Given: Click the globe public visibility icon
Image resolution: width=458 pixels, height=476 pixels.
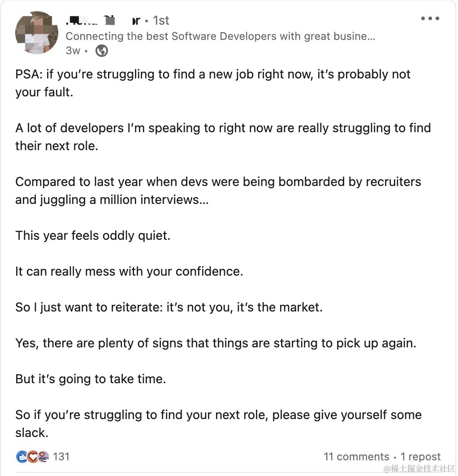Looking at the screenshot, I should 102,51.
